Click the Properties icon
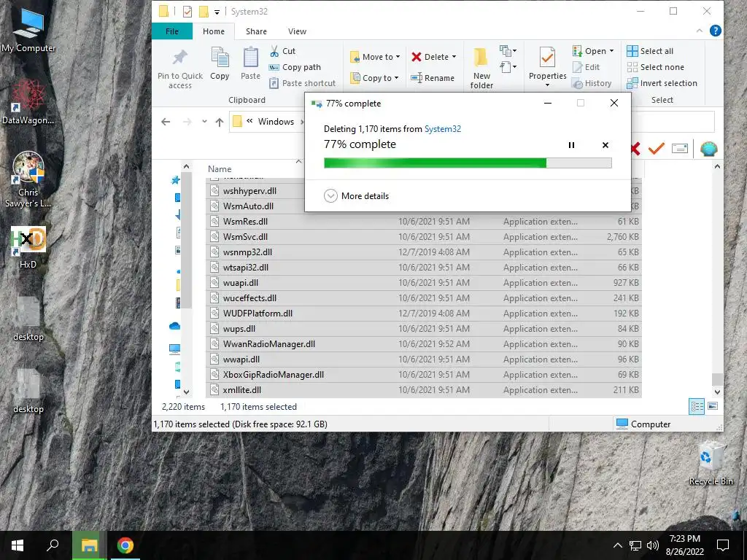Screen dimensions: 747x560 [547, 58]
